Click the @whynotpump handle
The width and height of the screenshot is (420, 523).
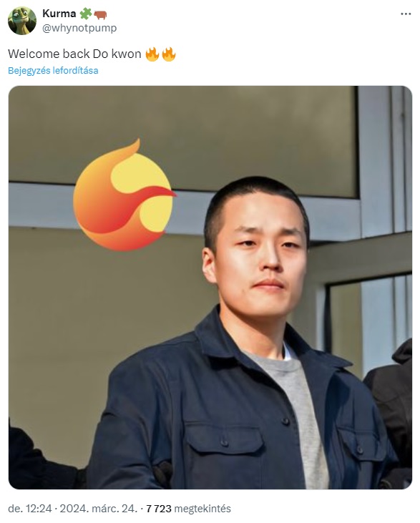pyautogui.click(x=79, y=28)
